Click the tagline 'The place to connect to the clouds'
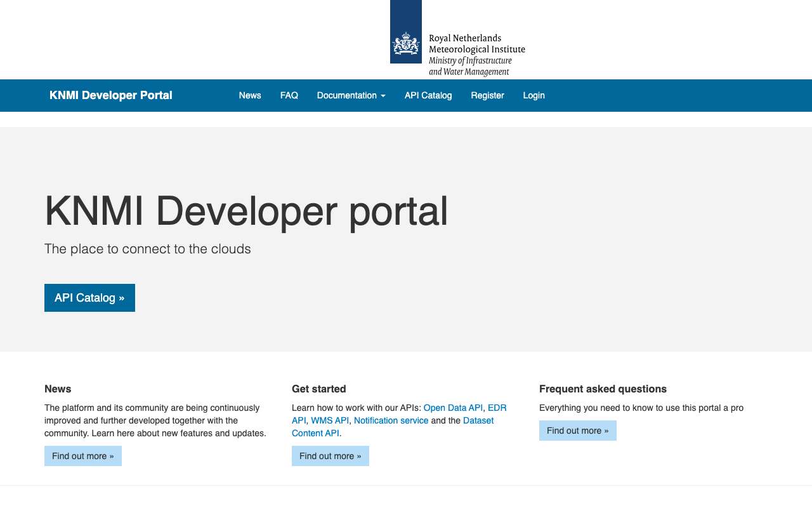Screen dimensions: 812x508 point(148,249)
